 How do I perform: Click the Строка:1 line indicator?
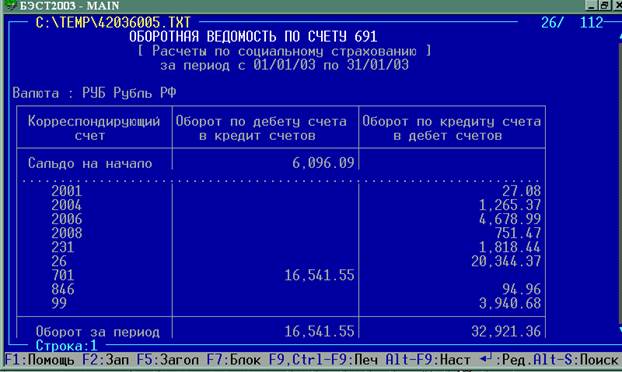click(66, 345)
